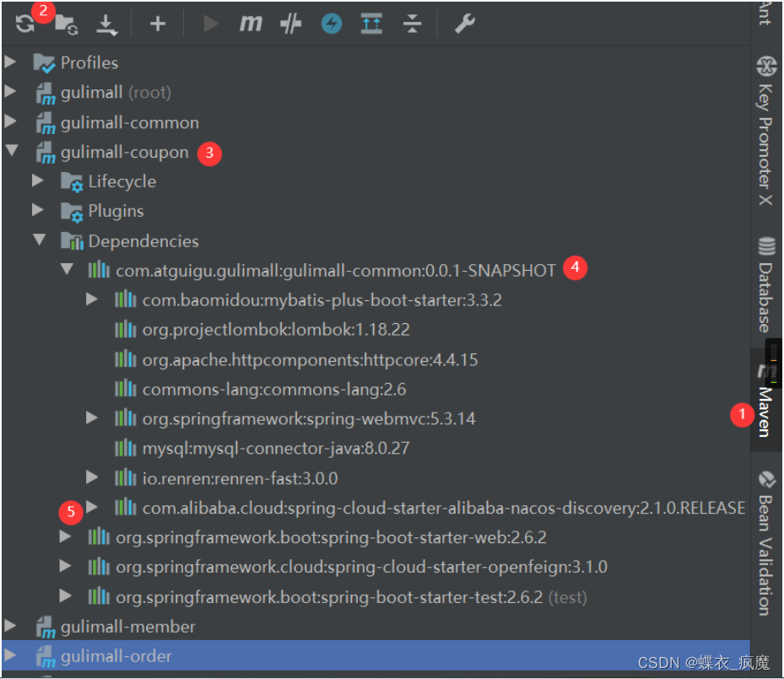This screenshot has width=784, height=679.
Task: Expand the gulimall-order module arrow
Action: [10, 655]
